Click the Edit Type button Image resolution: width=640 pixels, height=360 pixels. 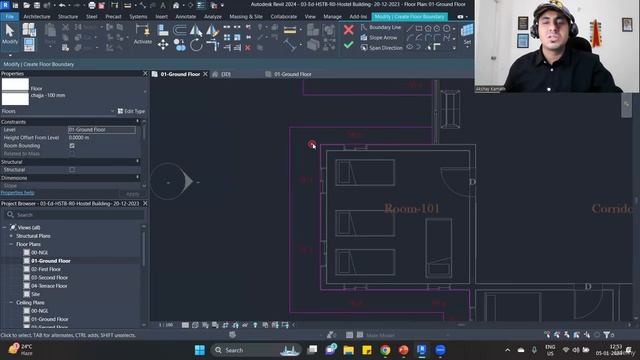click(x=131, y=111)
